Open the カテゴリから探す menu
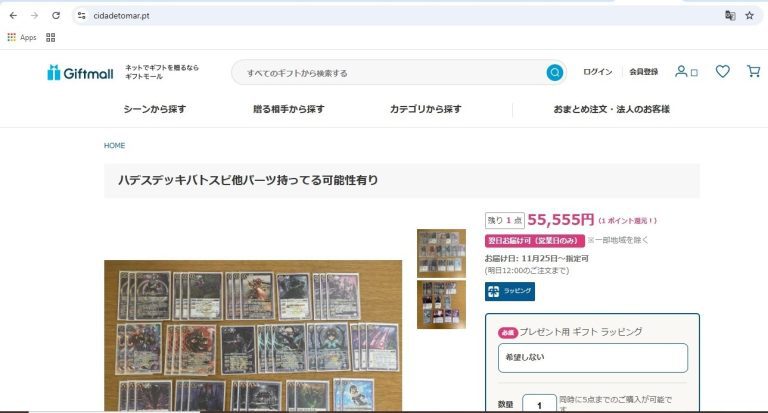The image size is (768, 413). (x=425, y=109)
